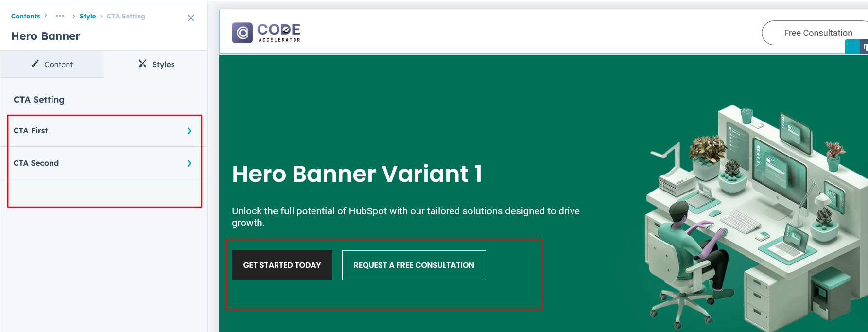Image resolution: width=868 pixels, height=332 pixels.
Task: Select the desk workspace illustration image
Action: pyautogui.click(x=753, y=214)
